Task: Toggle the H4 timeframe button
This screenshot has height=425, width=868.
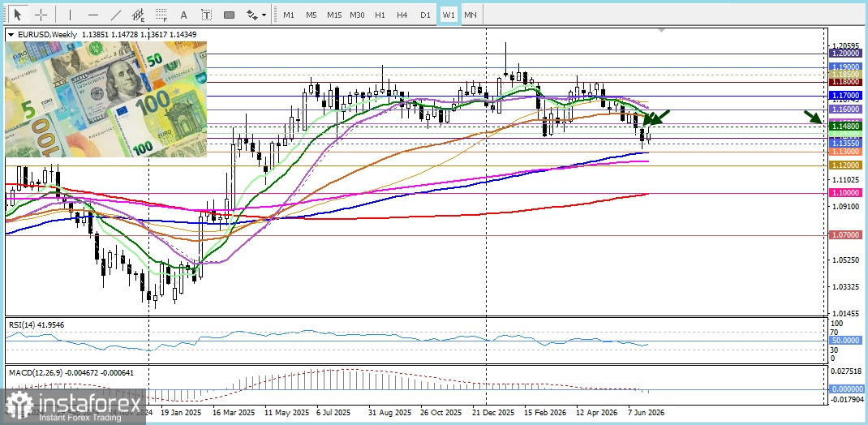Action: pos(402,15)
